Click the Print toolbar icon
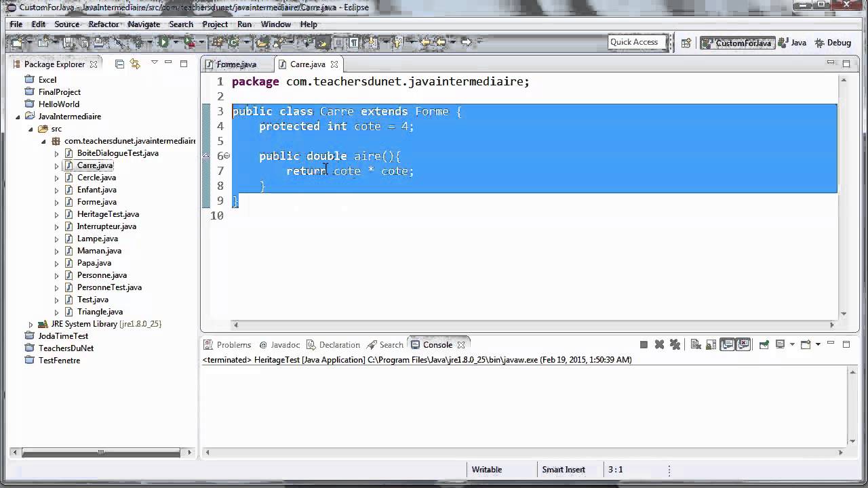Screen dimensions: 868x488 [x=98, y=42]
